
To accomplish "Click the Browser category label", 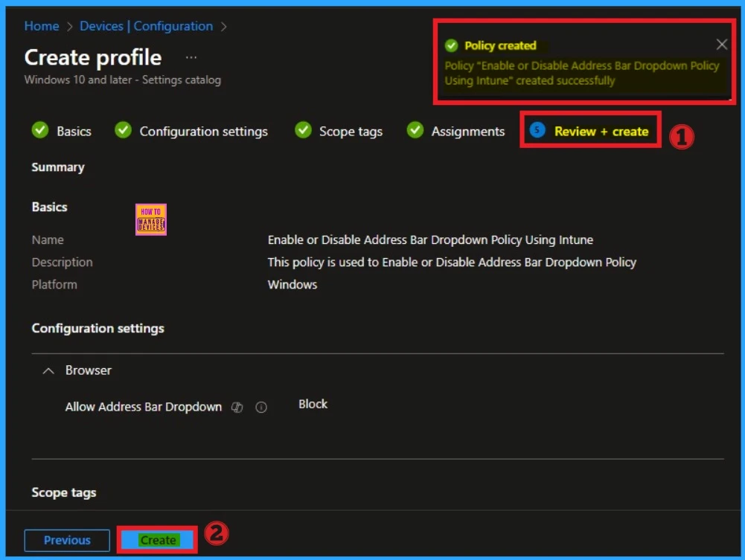I will pyautogui.click(x=89, y=370).
